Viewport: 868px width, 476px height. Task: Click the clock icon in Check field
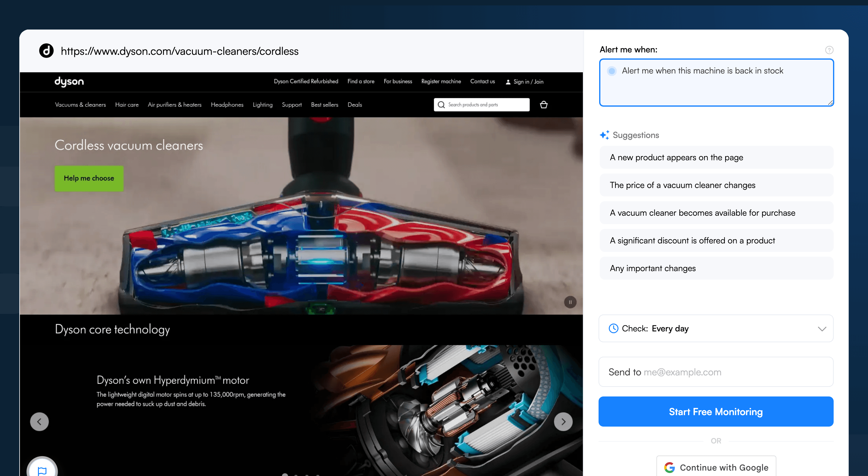(613, 328)
